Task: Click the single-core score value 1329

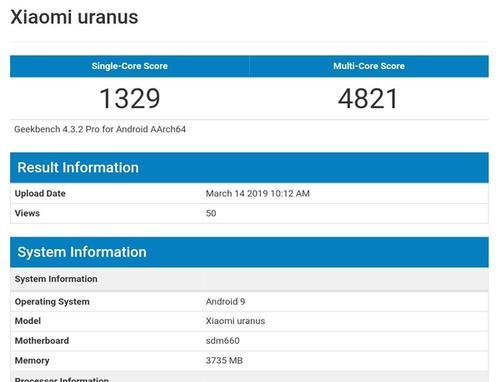Action: [130, 99]
